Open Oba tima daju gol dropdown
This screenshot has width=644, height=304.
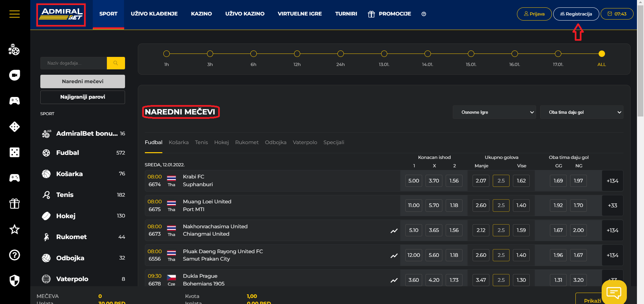(582, 112)
